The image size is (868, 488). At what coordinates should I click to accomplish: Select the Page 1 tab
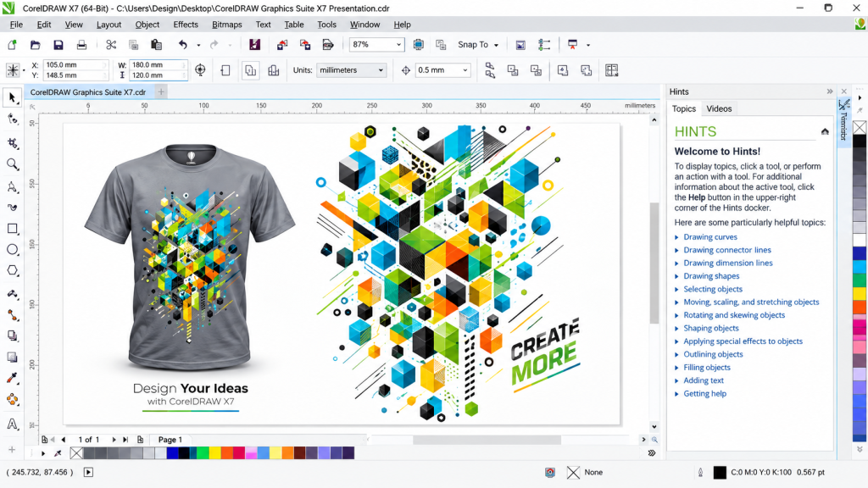[170, 440]
